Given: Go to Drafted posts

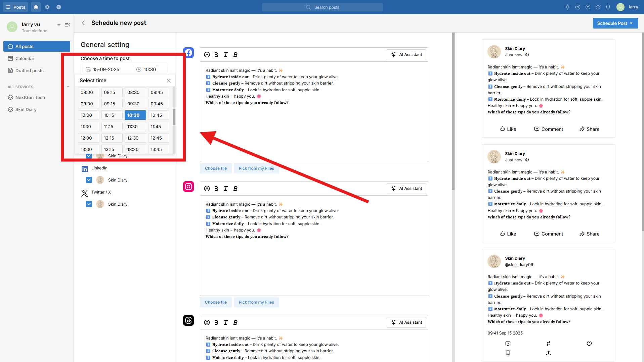Looking at the screenshot, I should coord(29,70).
